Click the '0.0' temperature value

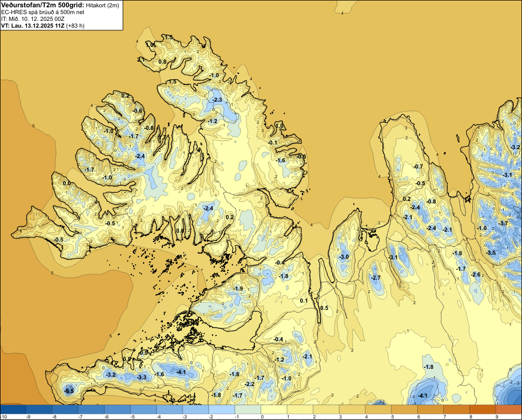pos(67,183)
